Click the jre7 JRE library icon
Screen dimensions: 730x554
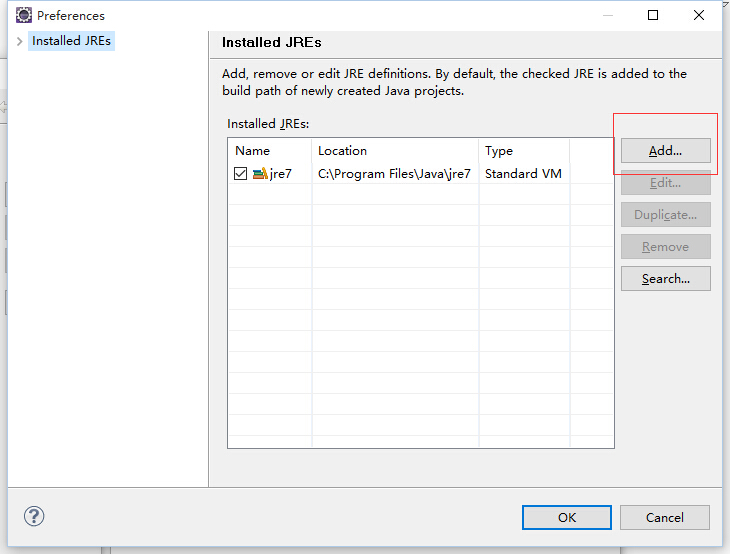(x=260, y=174)
